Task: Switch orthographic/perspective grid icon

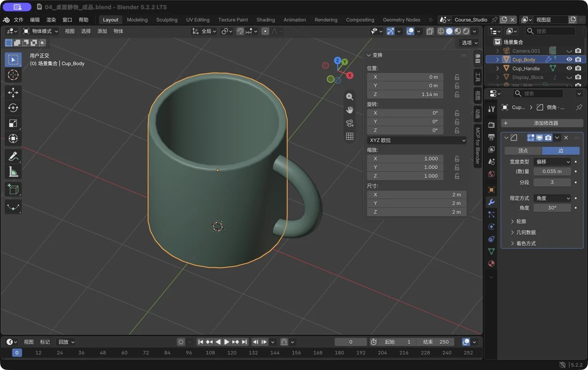Action: 350,137
